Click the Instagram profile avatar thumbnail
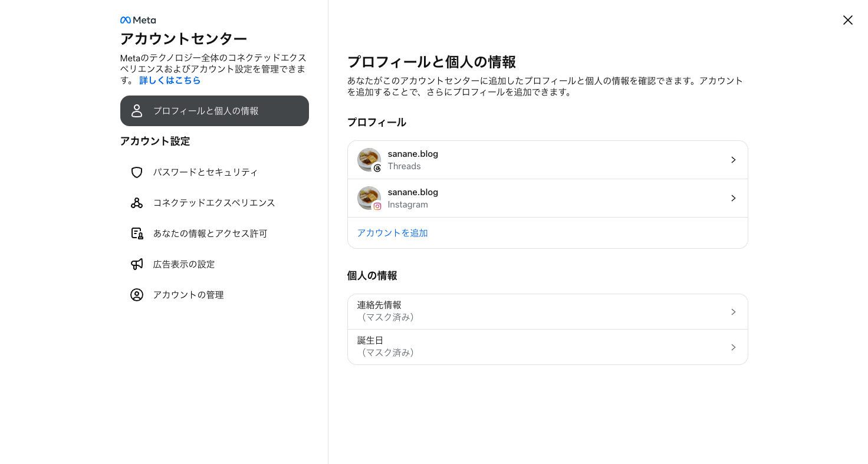Screen dimensions: 868x464 (369, 198)
